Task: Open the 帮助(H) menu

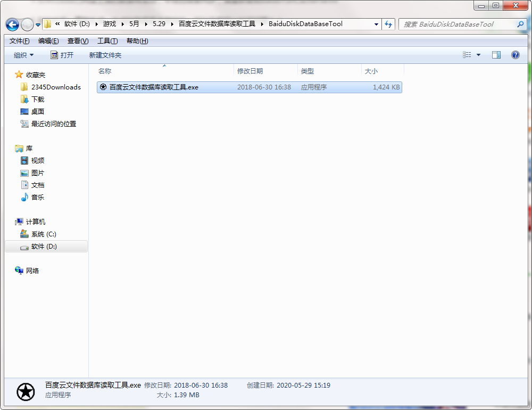Action: pos(137,41)
